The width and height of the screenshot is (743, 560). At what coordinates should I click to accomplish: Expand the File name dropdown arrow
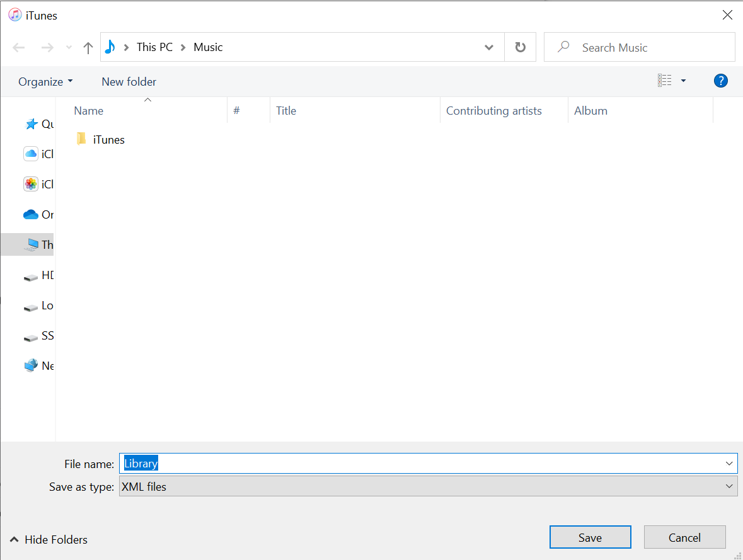[x=729, y=464]
